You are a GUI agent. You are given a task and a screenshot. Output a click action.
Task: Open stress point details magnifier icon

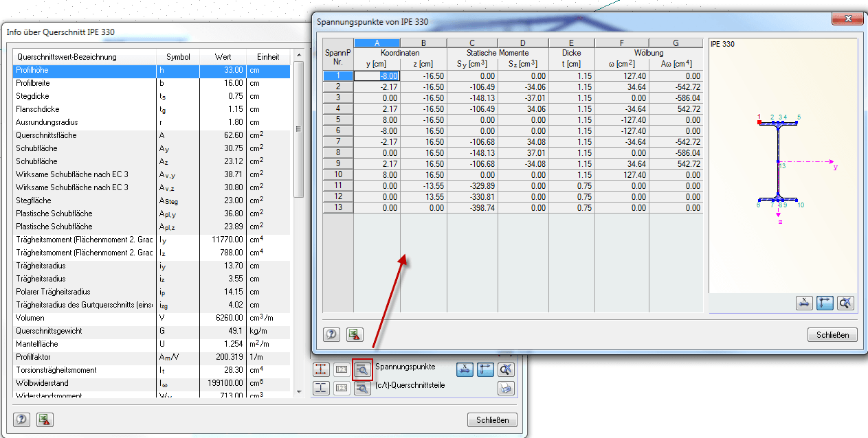click(x=362, y=369)
